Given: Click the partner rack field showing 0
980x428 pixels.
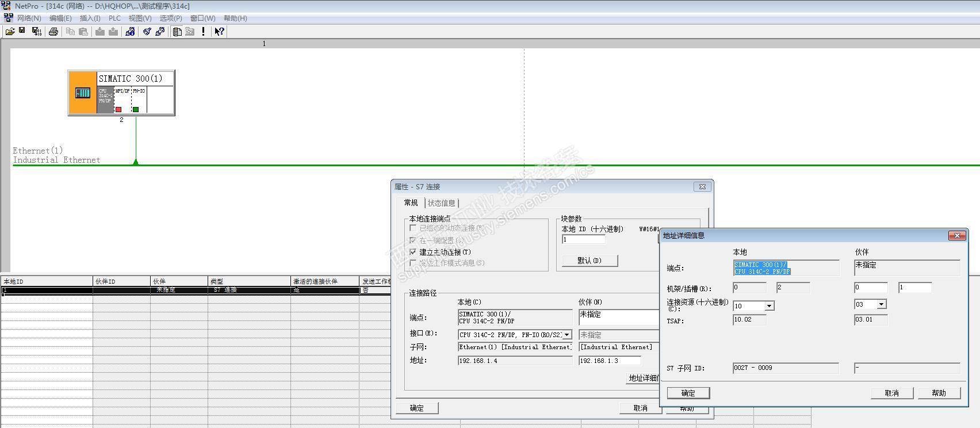Looking at the screenshot, I should click(871, 288).
